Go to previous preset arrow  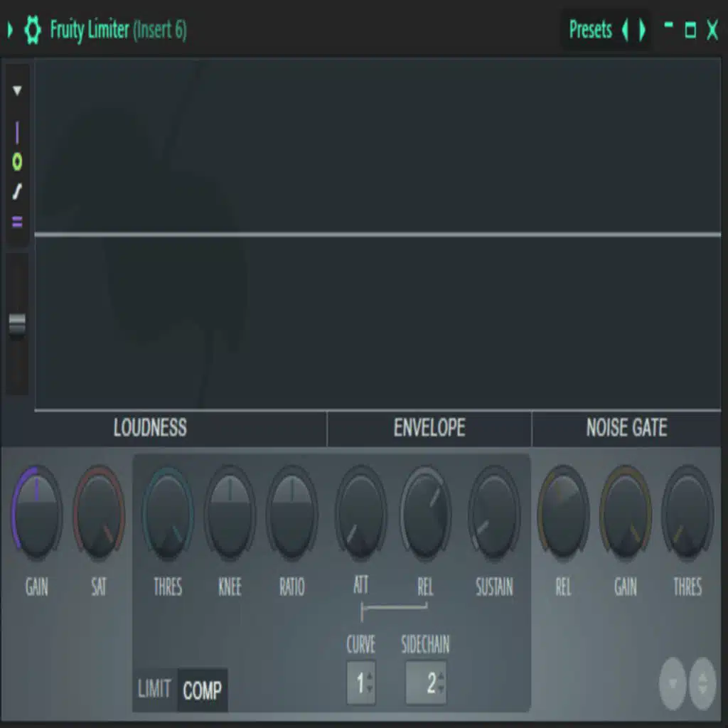point(626,30)
